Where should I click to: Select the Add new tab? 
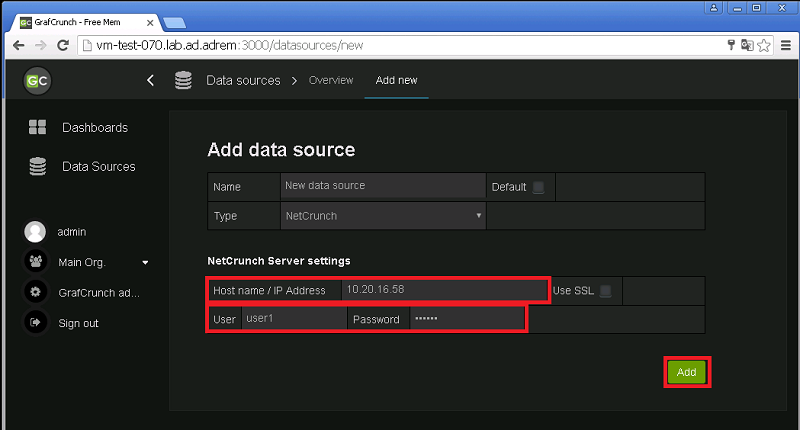click(396, 80)
